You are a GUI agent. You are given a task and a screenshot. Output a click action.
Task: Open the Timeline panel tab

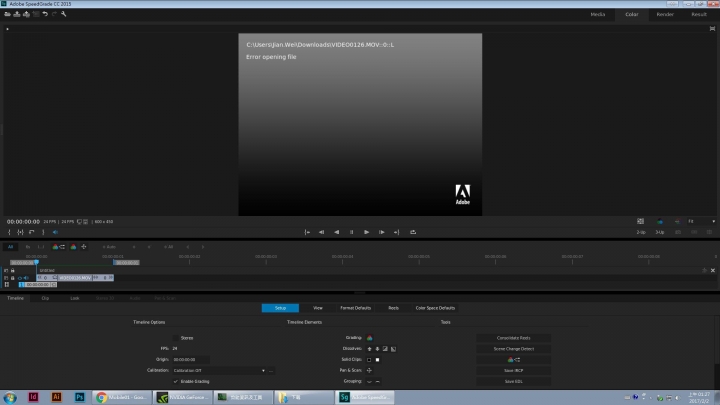click(x=15, y=298)
